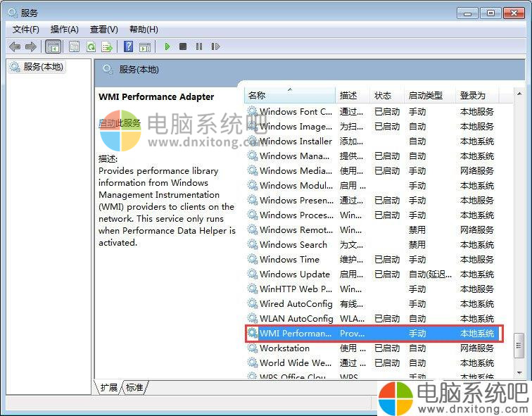The height and width of the screenshot is (416, 532).
Task: Select Windows Time service name
Action: [x=289, y=259]
